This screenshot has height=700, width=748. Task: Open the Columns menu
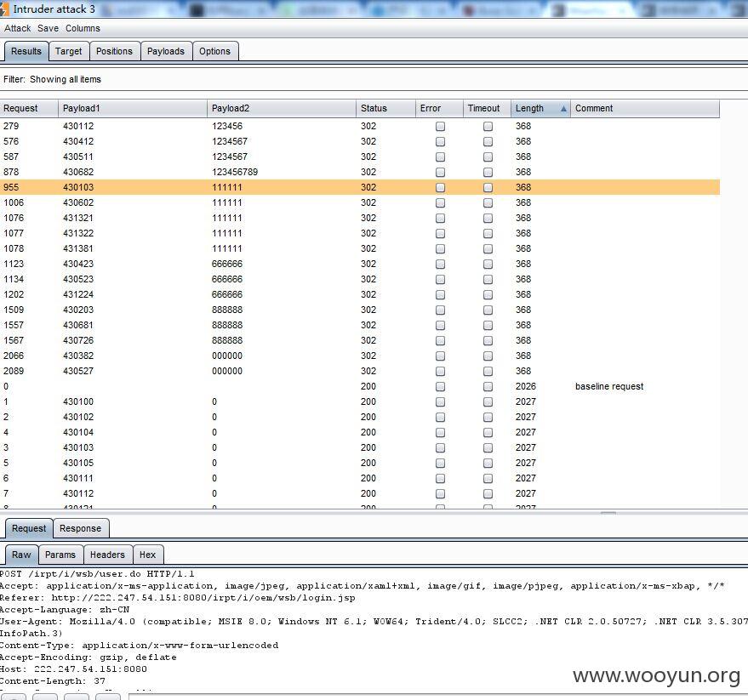coord(83,28)
